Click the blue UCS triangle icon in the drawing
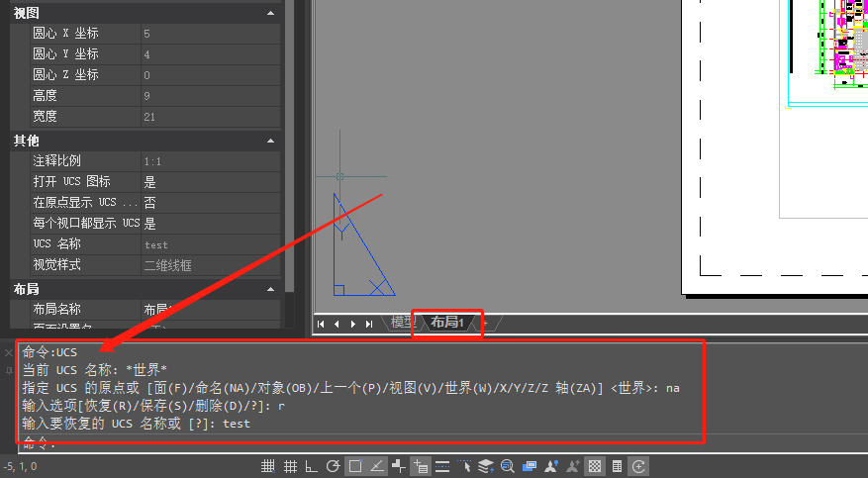 point(363,245)
